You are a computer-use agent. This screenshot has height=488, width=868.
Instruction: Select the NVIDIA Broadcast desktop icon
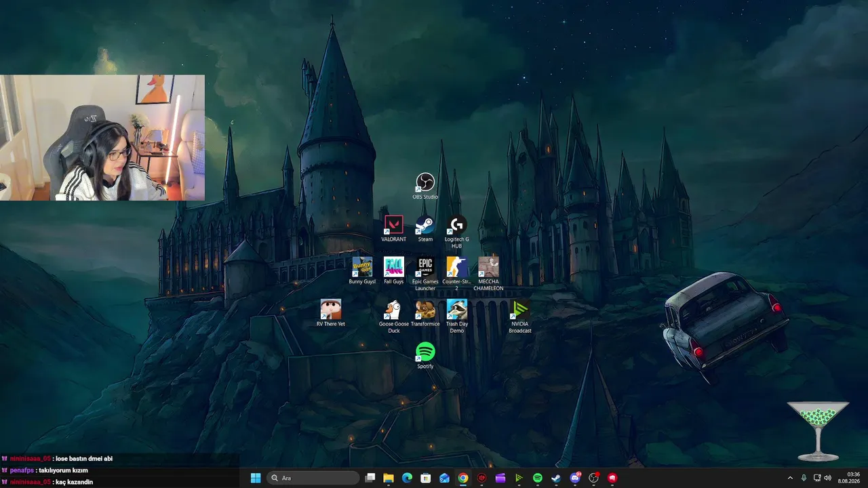click(x=520, y=317)
